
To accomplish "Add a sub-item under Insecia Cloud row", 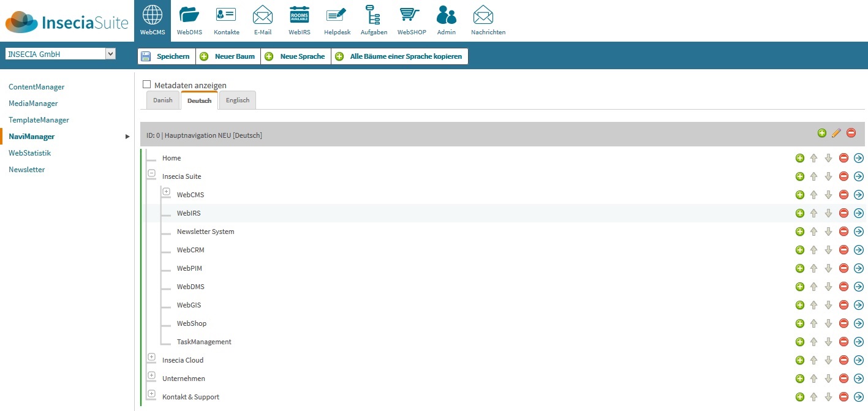I will click(x=799, y=360).
